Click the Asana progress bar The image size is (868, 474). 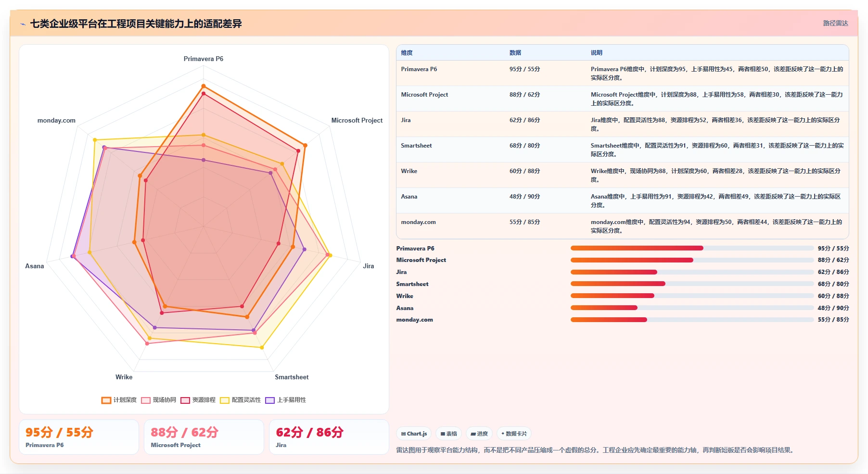tap(692, 308)
